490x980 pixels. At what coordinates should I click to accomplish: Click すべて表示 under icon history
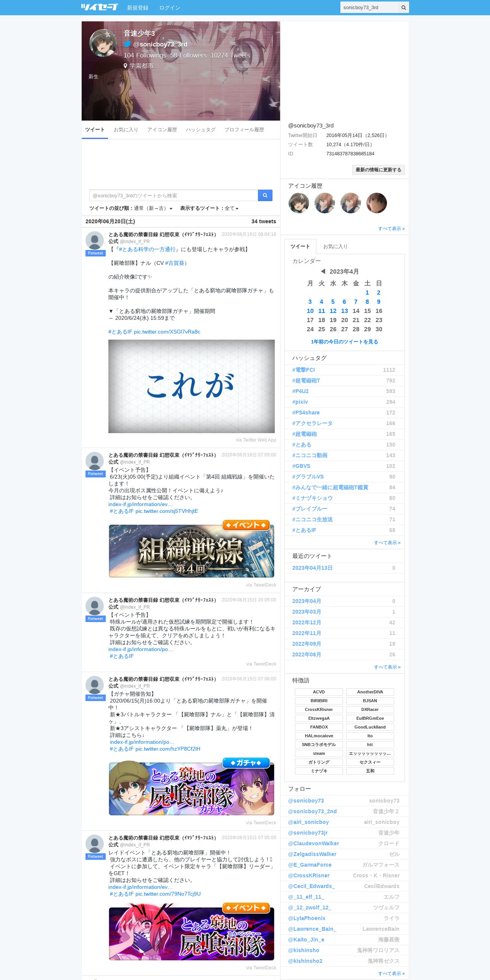click(x=391, y=229)
